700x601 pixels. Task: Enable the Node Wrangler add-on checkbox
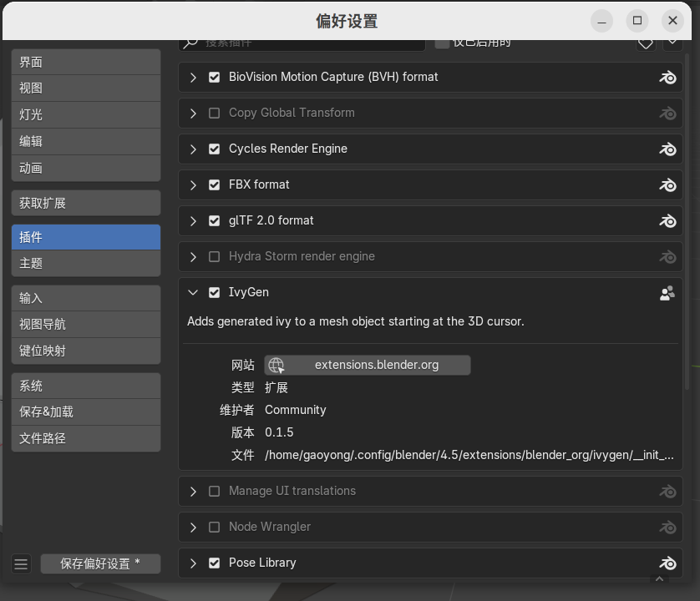215,528
